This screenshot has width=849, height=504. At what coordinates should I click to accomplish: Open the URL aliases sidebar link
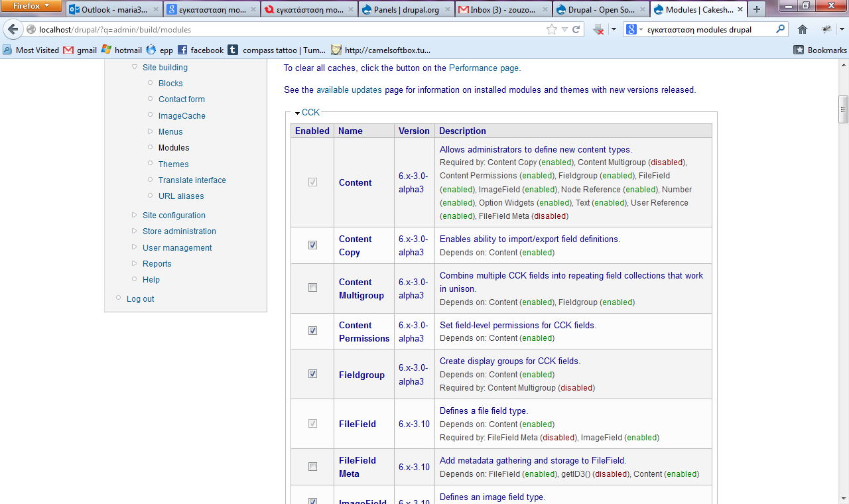(181, 196)
